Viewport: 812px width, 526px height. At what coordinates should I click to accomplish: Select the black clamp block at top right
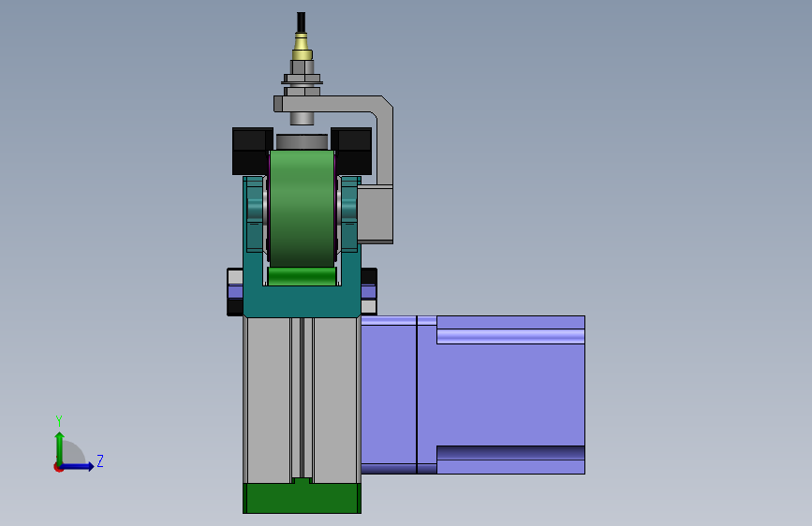351,151
